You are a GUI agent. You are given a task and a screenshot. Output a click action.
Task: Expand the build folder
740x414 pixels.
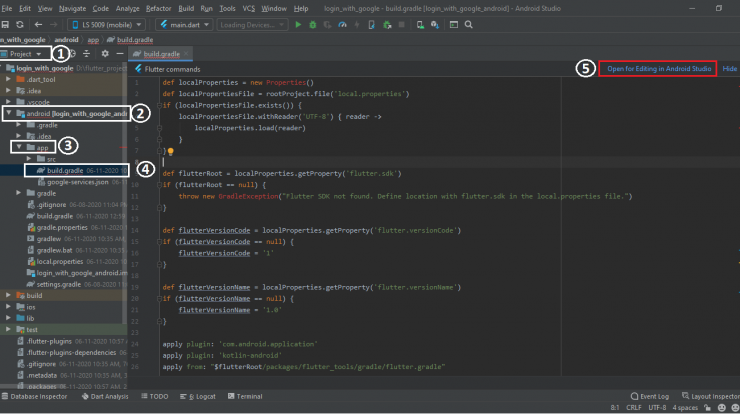click(8, 296)
